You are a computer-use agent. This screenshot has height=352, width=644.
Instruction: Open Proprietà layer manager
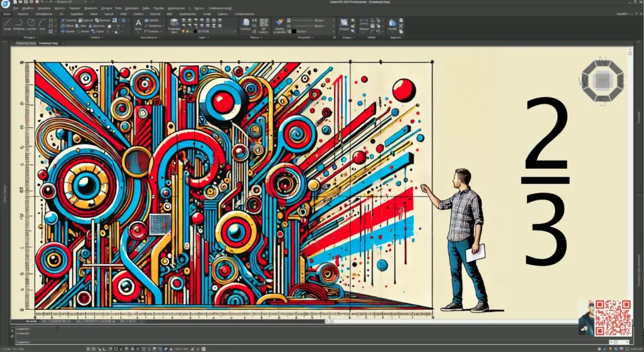tap(174, 25)
